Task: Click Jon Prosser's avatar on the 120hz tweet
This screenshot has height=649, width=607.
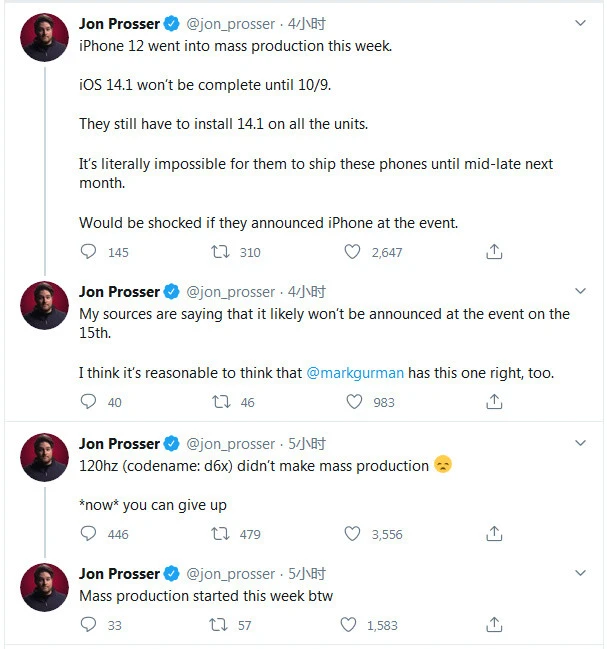Action: [x=45, y=458]
